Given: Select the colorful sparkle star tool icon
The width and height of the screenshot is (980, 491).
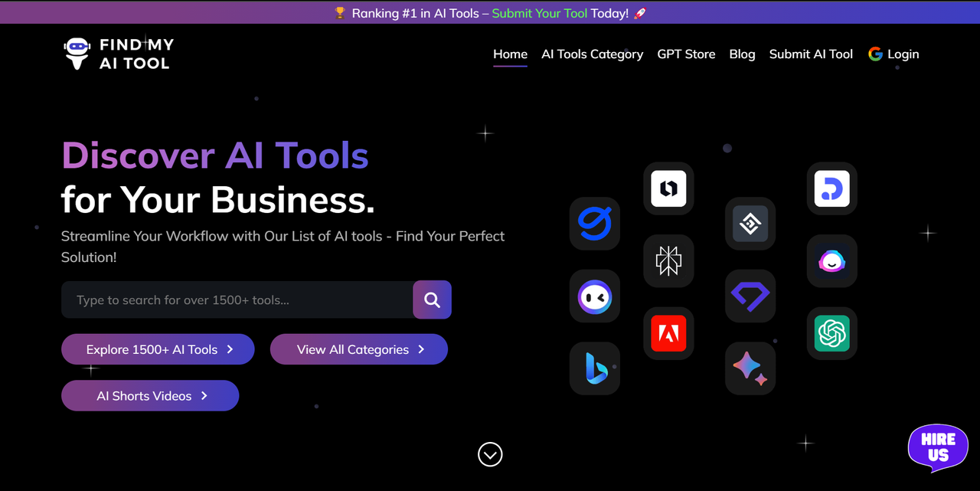Looking at the screenshot, I should pos(750,368).
